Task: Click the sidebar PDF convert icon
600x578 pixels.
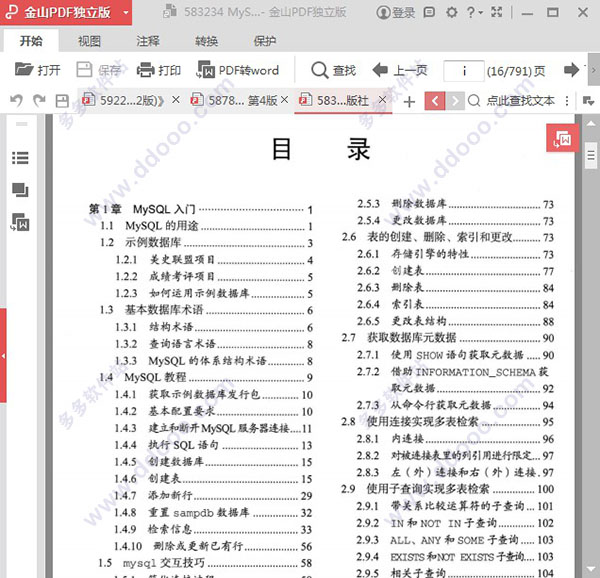Action: 20,222
